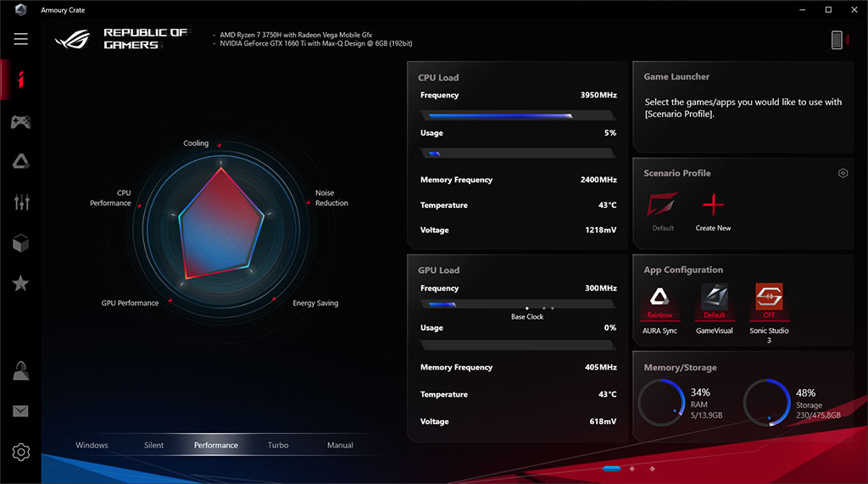This screenshot has height=484, width=868.
Task: Click the App Configuration heading
Action: click(683, 270)
